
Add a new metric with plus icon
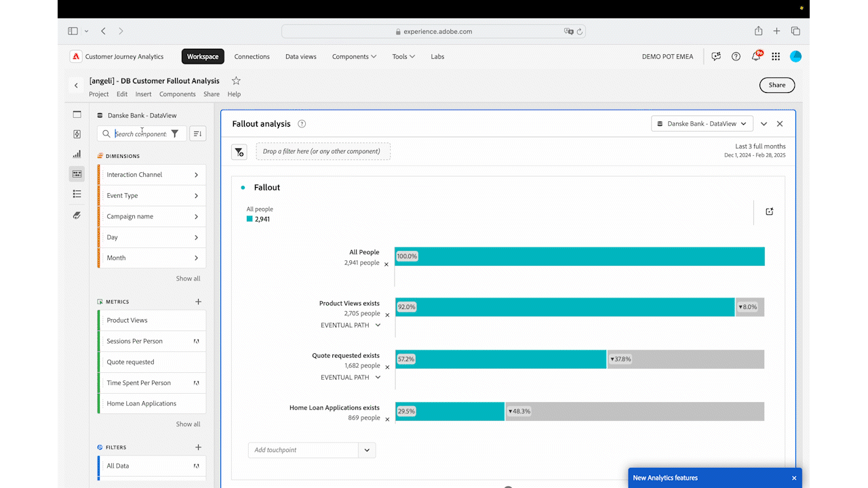(x=199, y=302)
